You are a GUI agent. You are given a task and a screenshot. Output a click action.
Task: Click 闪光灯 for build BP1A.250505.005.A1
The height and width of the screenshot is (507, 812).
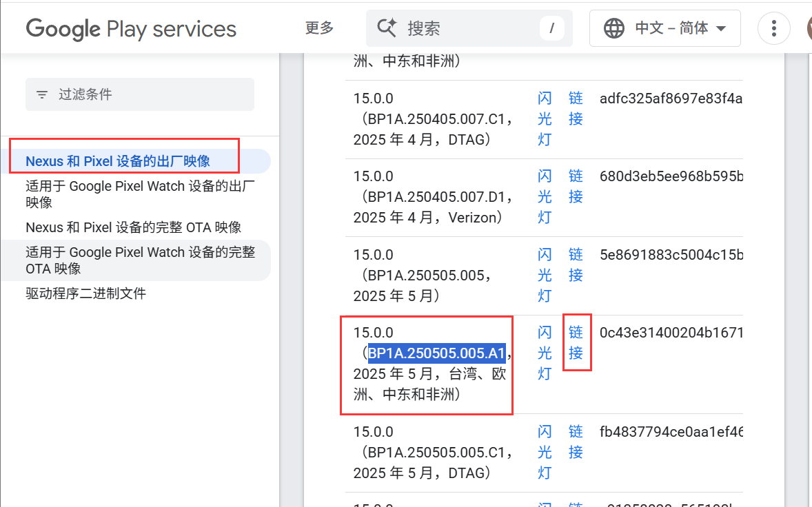point(545,353)
